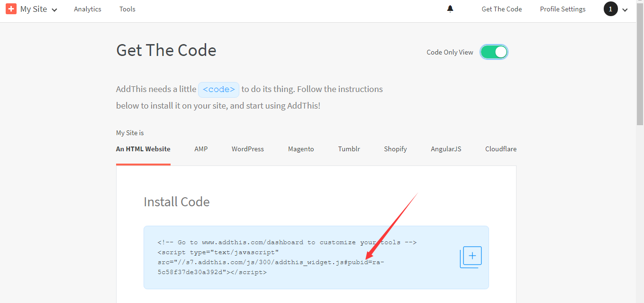The width and height of the screenshot is (644, 303).
Task: Switch to the Shopify tab
Action: (395, 149)
